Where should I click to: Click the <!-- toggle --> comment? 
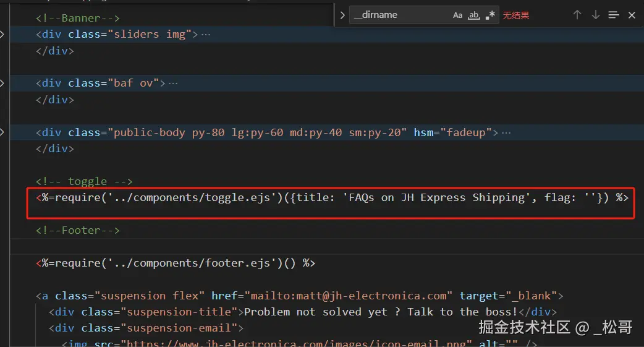pyautogui.click(x=84, y=181)
